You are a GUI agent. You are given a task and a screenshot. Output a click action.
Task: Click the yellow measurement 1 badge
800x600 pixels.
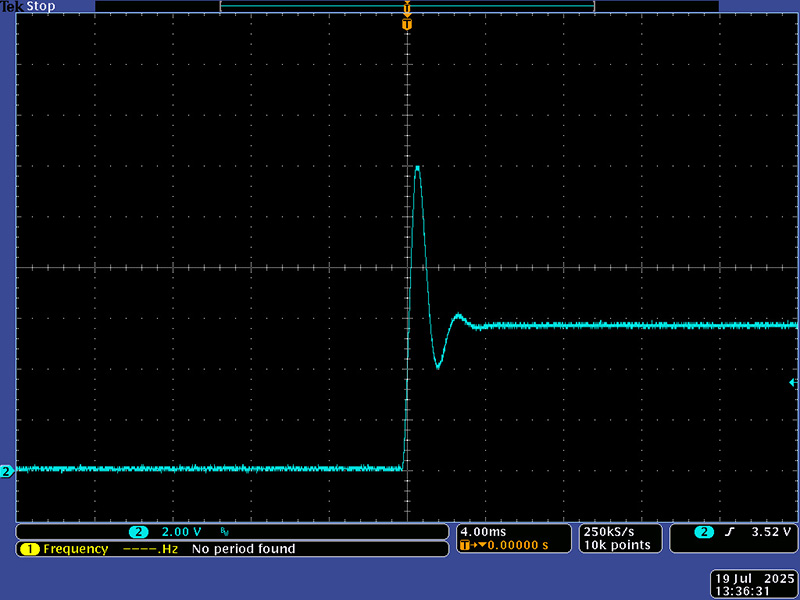click(x=28, y=549)
